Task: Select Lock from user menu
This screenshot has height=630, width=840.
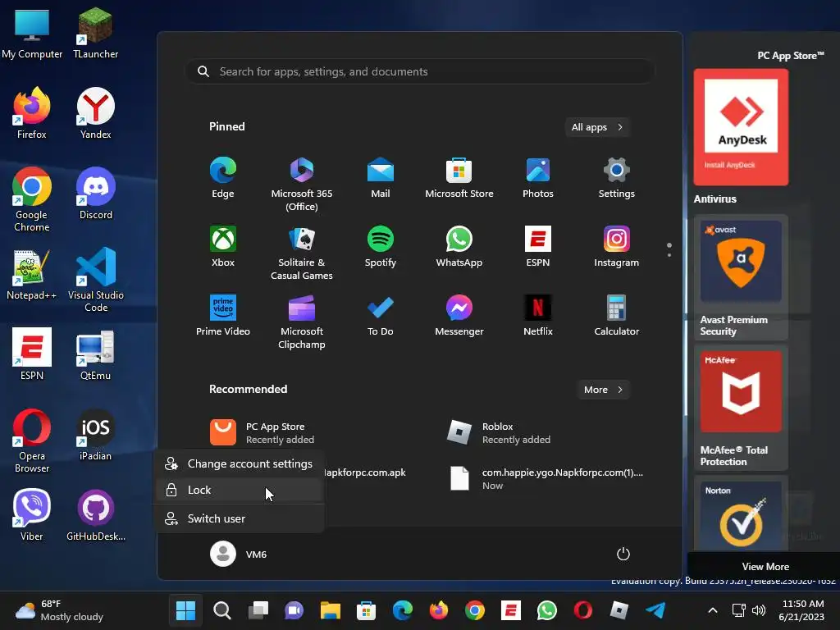Action: pos(239,490)
